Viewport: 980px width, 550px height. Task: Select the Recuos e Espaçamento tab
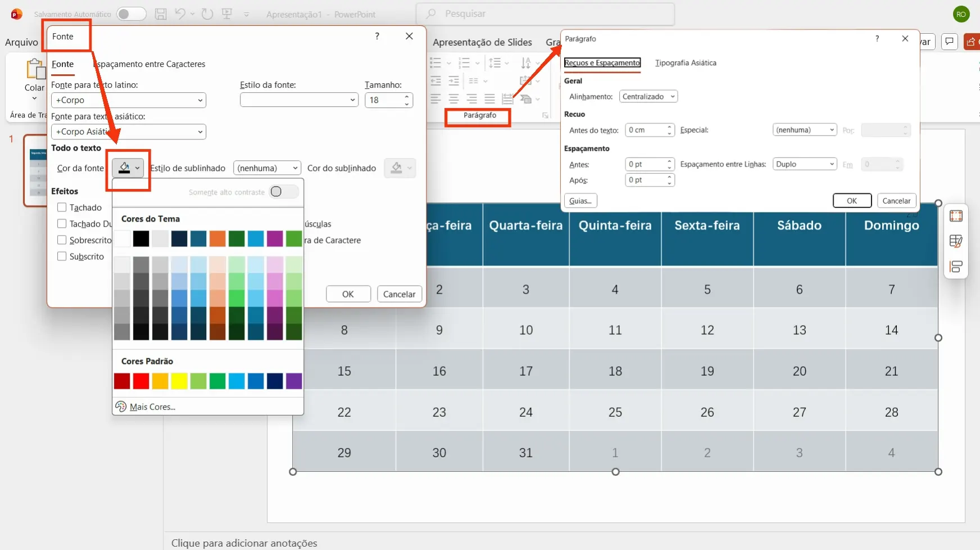pyautogui.click(x=602, y=62)
